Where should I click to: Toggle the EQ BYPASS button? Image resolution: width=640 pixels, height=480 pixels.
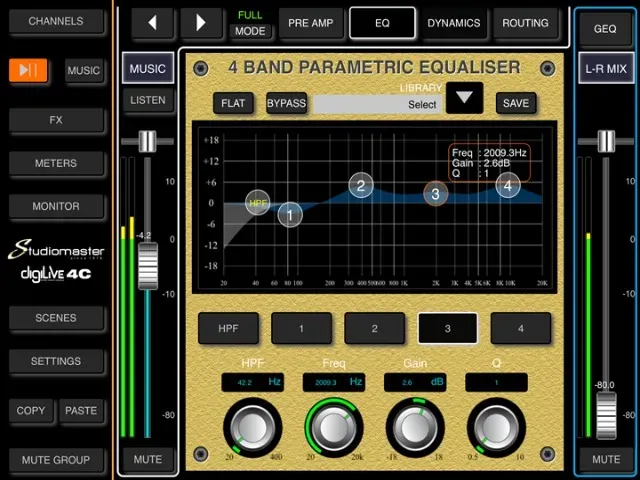click(x=286, y=103)
